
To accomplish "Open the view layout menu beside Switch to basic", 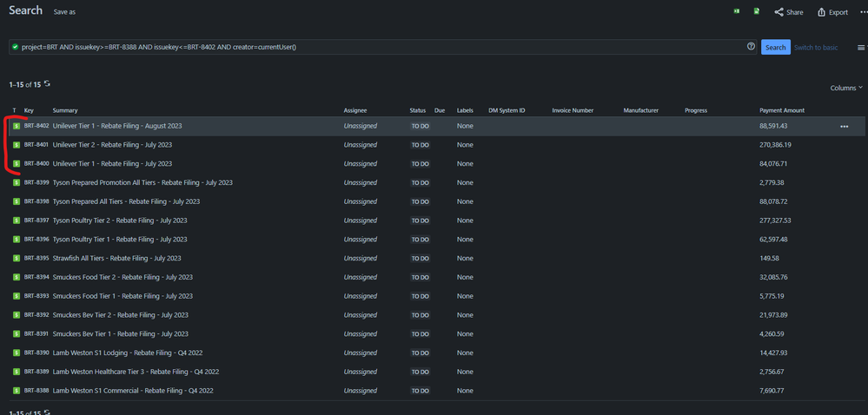I will tap(861, 48).
